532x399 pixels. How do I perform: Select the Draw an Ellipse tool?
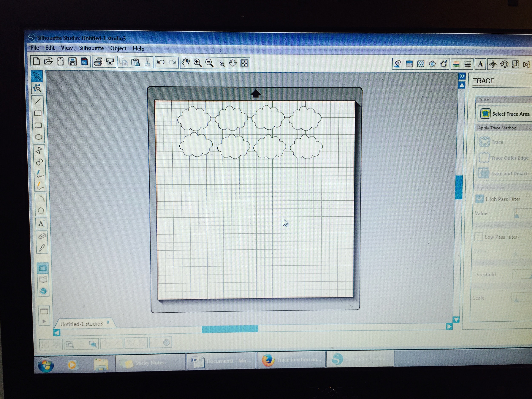click(39, 137)
